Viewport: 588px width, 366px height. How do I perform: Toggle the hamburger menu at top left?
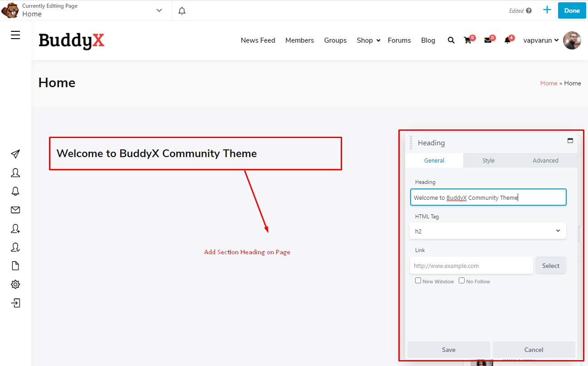coord(15,35)
